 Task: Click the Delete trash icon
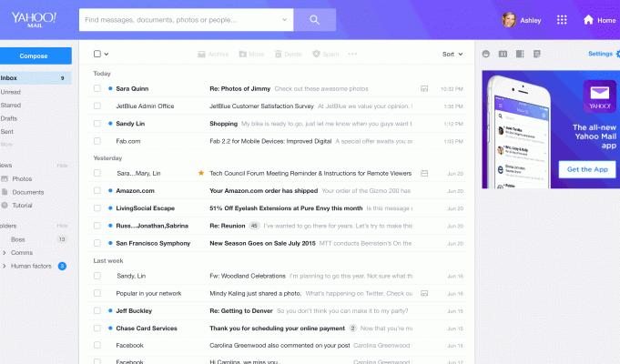[279, 55]
